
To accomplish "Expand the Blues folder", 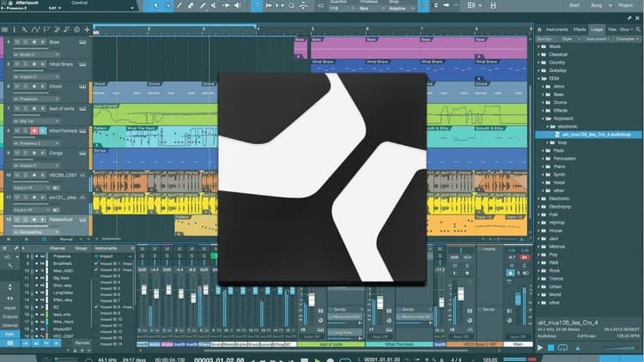I will (x=539, y=46).
